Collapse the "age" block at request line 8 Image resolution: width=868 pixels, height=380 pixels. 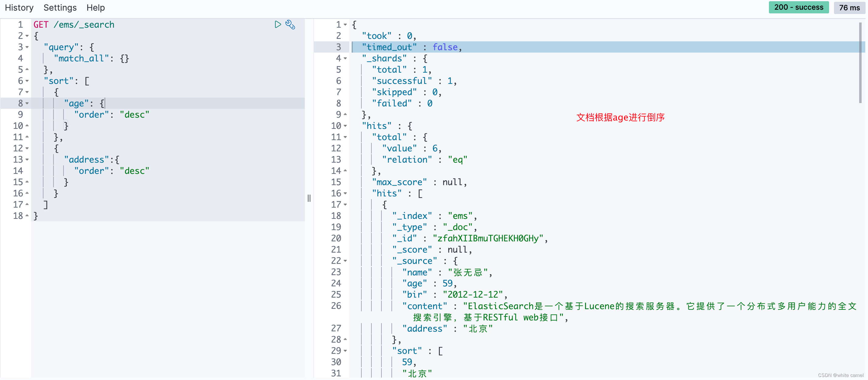point(27,103)
